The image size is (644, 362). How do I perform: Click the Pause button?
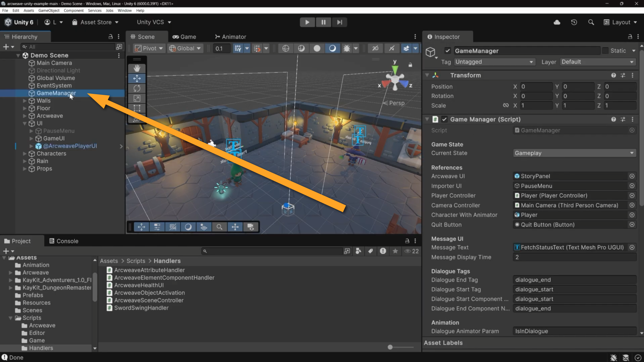(323, 22)
